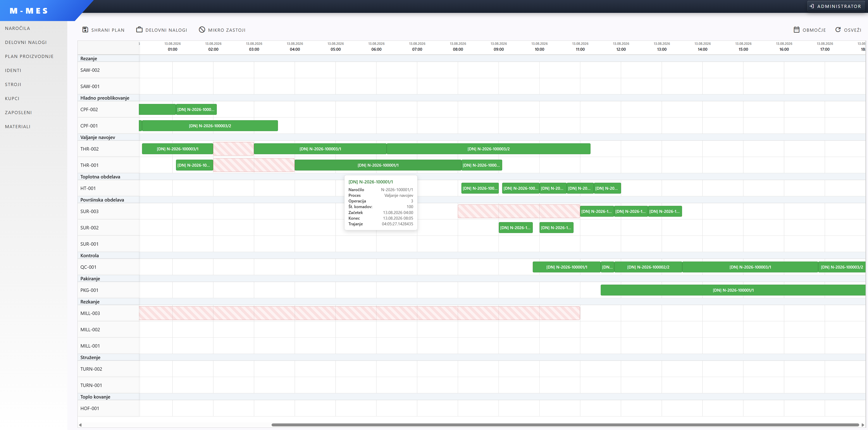
Task: Select the N-2026-100001/1 bar on QC-001
Action: pyautogui.click(x=567, y=267)
